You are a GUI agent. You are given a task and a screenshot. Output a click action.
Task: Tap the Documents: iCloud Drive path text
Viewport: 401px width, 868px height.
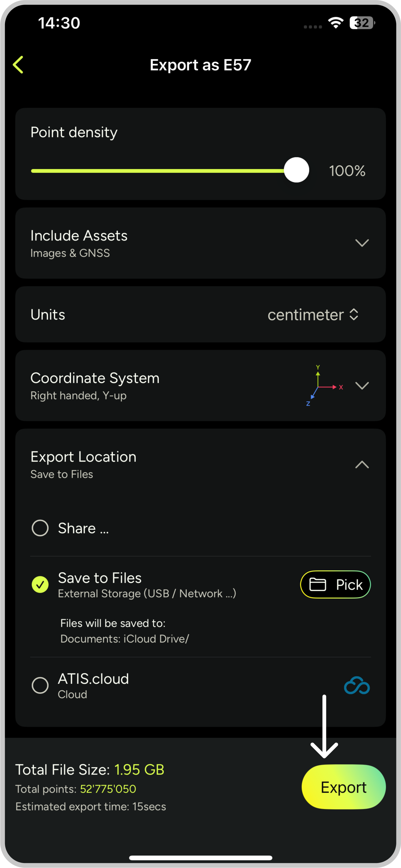(125, 638)
